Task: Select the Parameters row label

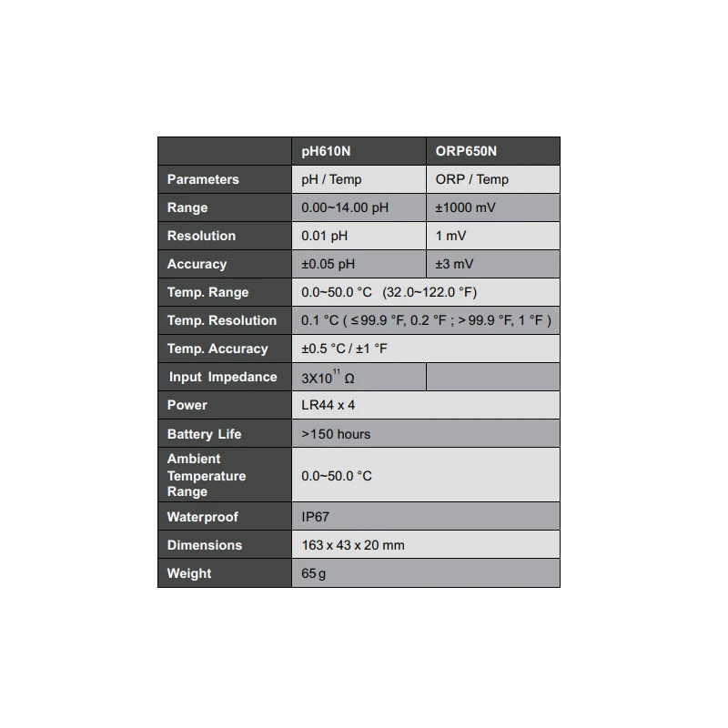Action: 203,179
